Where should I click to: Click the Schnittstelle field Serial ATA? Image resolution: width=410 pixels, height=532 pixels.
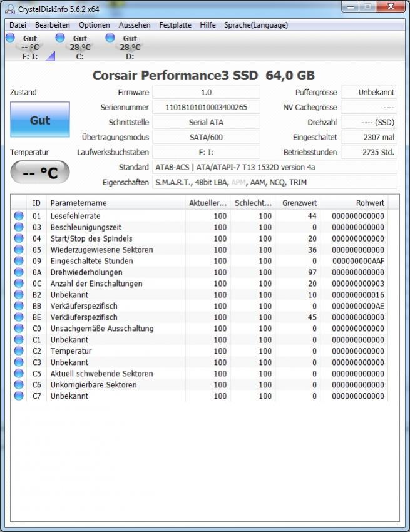point(207,122)
